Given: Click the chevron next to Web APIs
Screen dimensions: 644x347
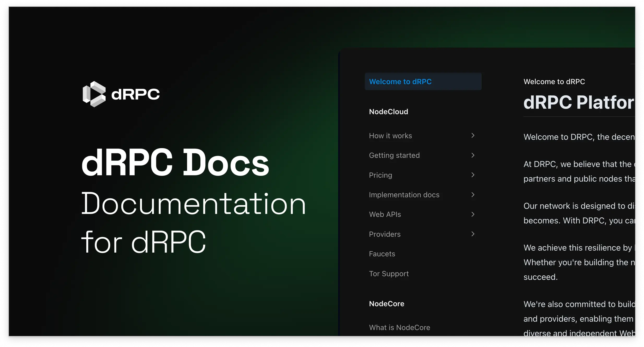Looking at the screenshot, I should (473, 214).
